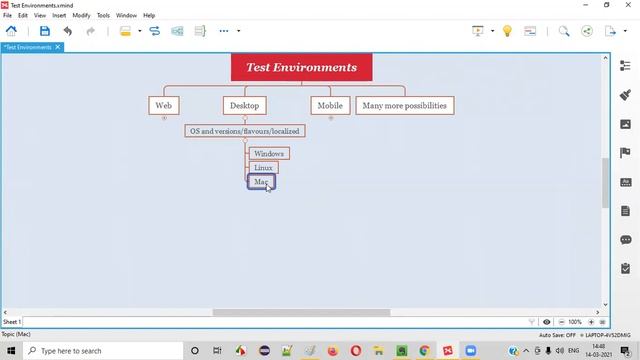Image resolution: width=640 pixels, height=360 pixels.
Task: Insert a topic with the yellow topic icon
Action: point(125,31)
